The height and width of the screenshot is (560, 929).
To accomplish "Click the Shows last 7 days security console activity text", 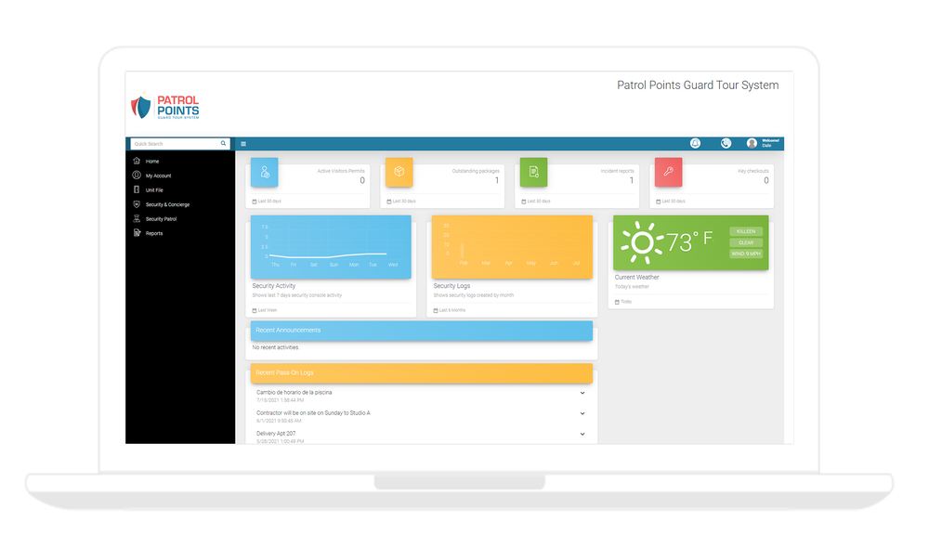I will coord(297,295).
